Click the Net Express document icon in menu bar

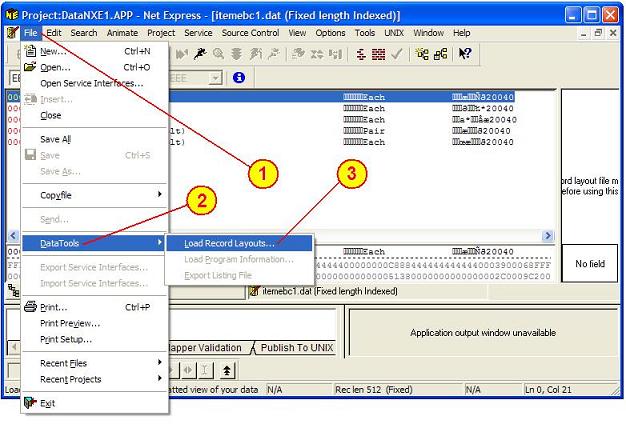tap(12, 33)
